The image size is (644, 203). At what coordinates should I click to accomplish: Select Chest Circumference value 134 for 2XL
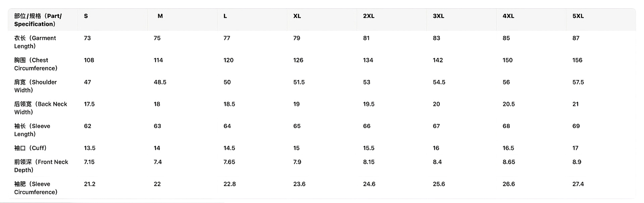[x=368, y=60]
